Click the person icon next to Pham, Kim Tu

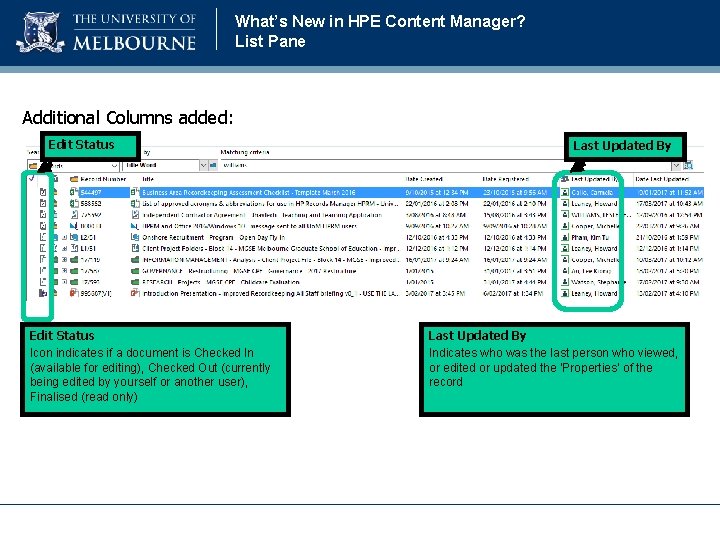pos(565,237)
